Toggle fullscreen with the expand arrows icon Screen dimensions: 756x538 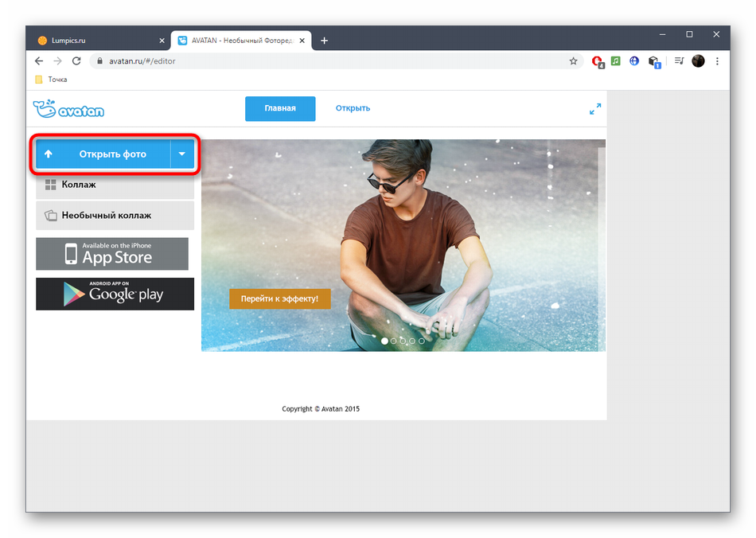[x=594, y=109]
